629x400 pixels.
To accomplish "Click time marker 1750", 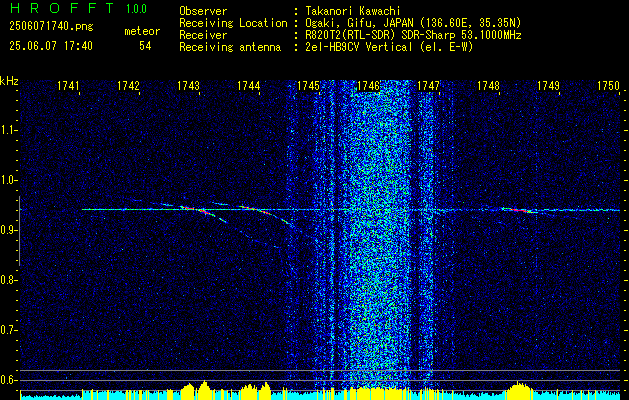I will (x=608, y=86).
